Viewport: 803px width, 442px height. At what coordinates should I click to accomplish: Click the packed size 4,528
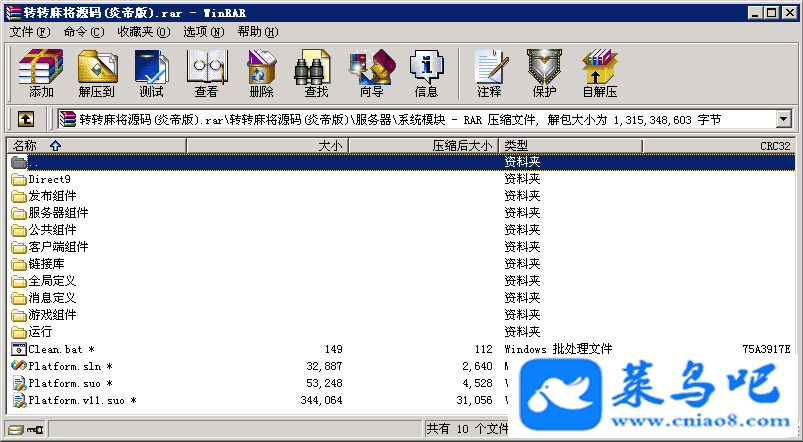tap(477, 383)
